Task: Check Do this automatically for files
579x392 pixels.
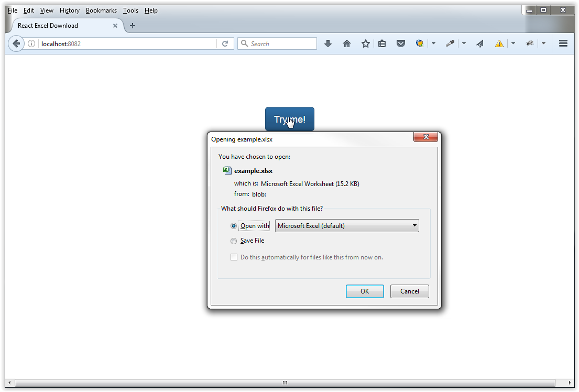Action: tap(234, 257)
